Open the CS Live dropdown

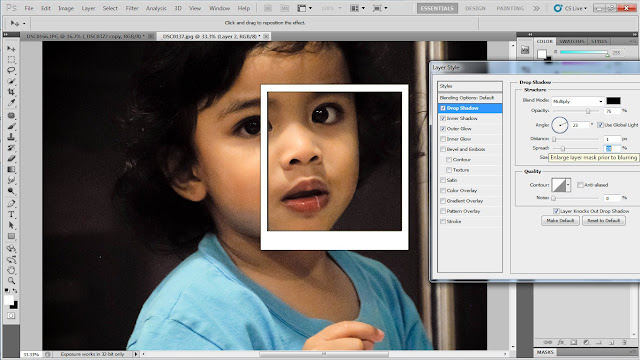point(571,8)
